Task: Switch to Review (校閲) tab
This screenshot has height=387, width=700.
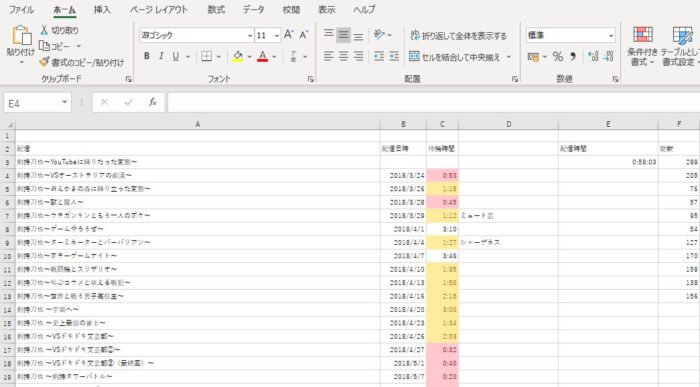Action: click(x=291, y=9)
